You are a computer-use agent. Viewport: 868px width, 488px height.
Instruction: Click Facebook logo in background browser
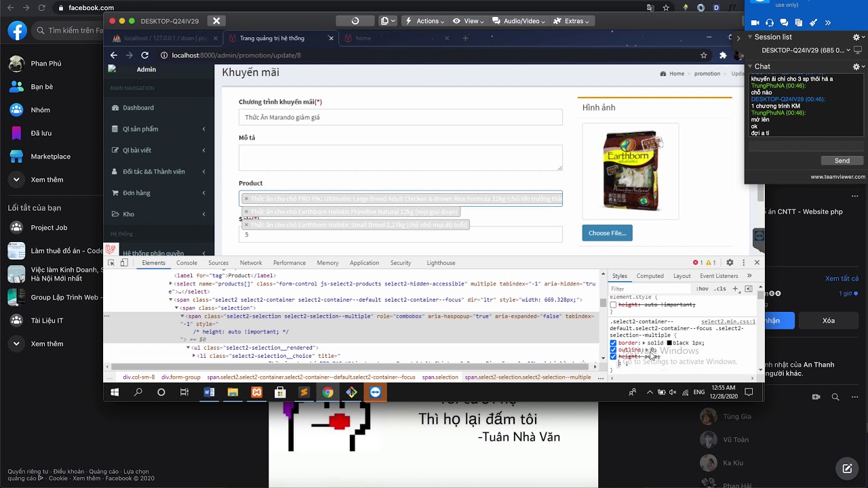(x=17, y=30)
